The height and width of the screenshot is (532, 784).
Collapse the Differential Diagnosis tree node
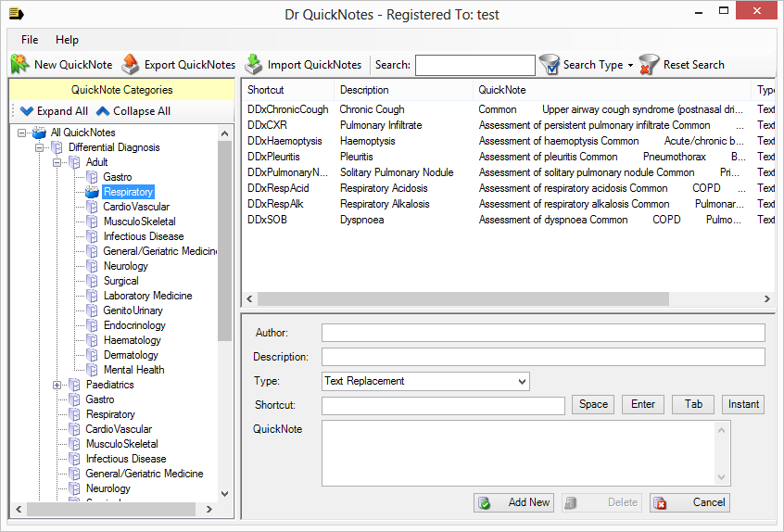tap(39, 148)
